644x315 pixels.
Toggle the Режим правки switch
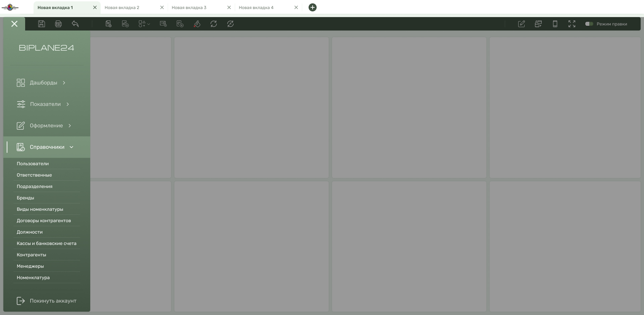(589, 24)
